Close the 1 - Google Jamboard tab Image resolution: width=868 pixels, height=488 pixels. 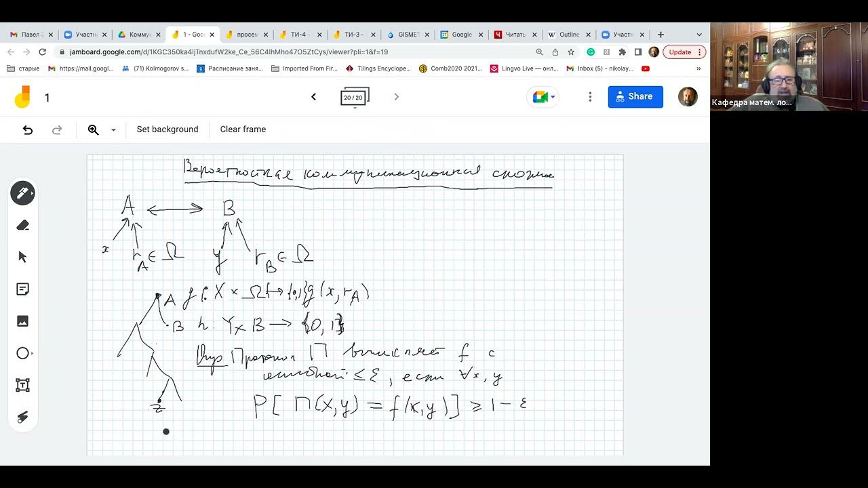click(212, 35)
